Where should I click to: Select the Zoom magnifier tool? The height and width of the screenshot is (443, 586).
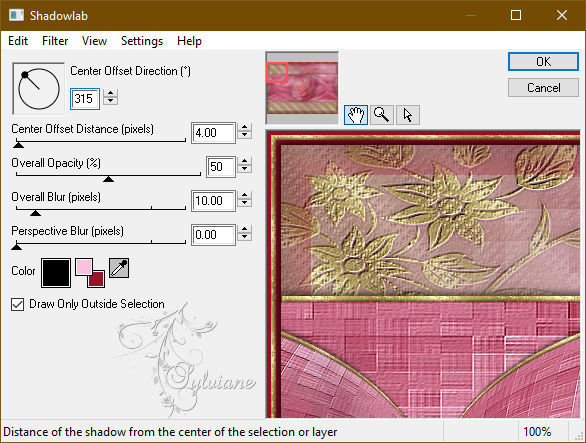tap(382, 115)
